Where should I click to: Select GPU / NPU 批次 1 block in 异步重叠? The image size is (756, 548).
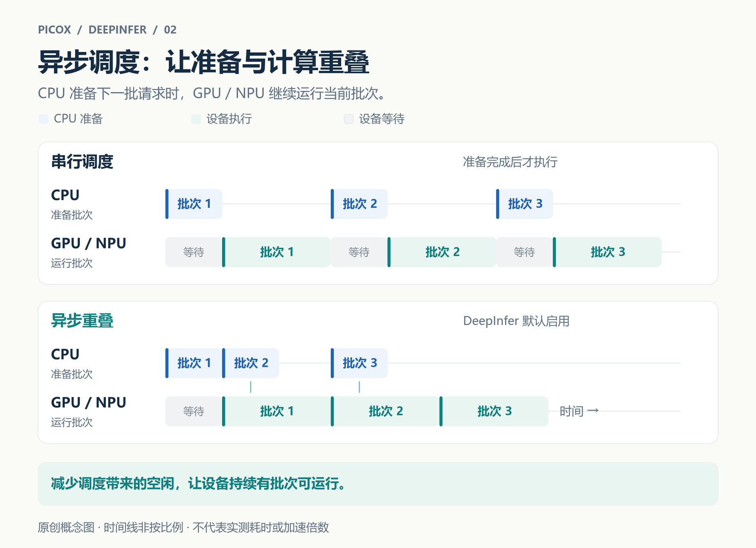point(276,411)
